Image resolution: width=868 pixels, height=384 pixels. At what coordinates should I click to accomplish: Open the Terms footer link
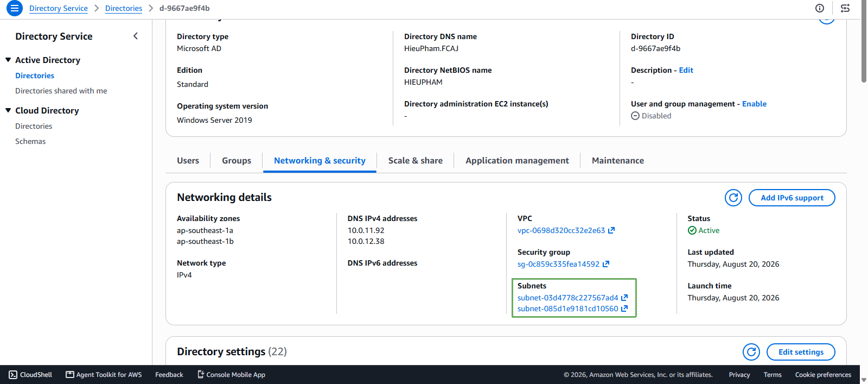pos(773,375)
